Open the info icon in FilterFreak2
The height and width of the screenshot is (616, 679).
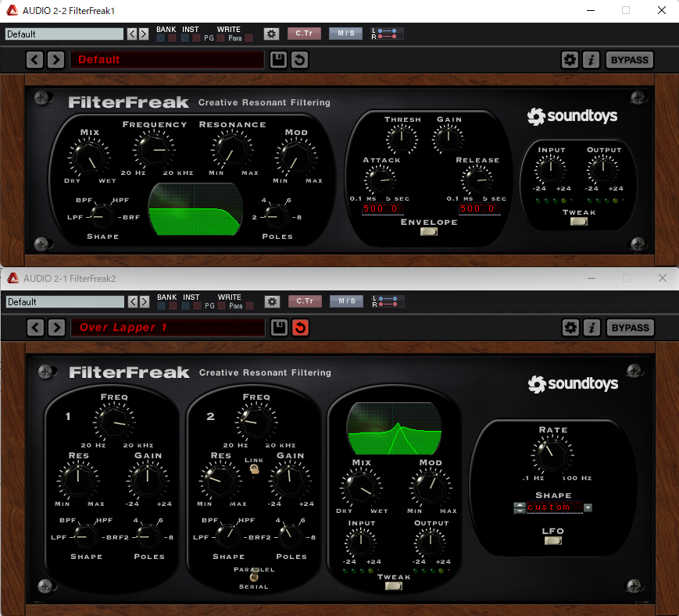[x=592, y=327]
